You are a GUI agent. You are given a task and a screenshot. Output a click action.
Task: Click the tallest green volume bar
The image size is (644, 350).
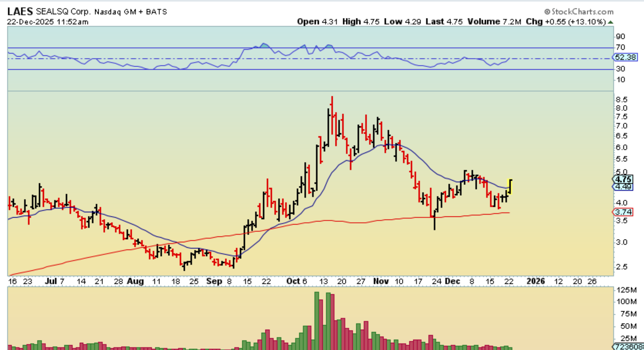[316, 319]
